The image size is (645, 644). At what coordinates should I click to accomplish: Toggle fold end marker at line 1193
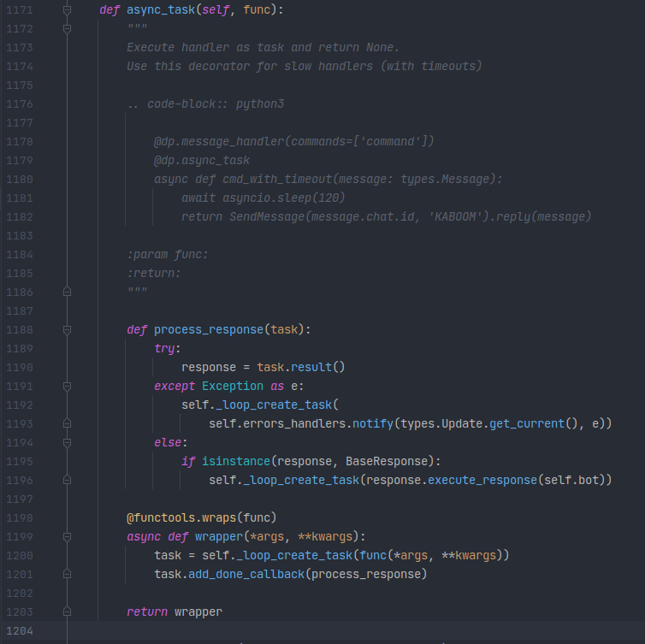(x=67, y=423)
